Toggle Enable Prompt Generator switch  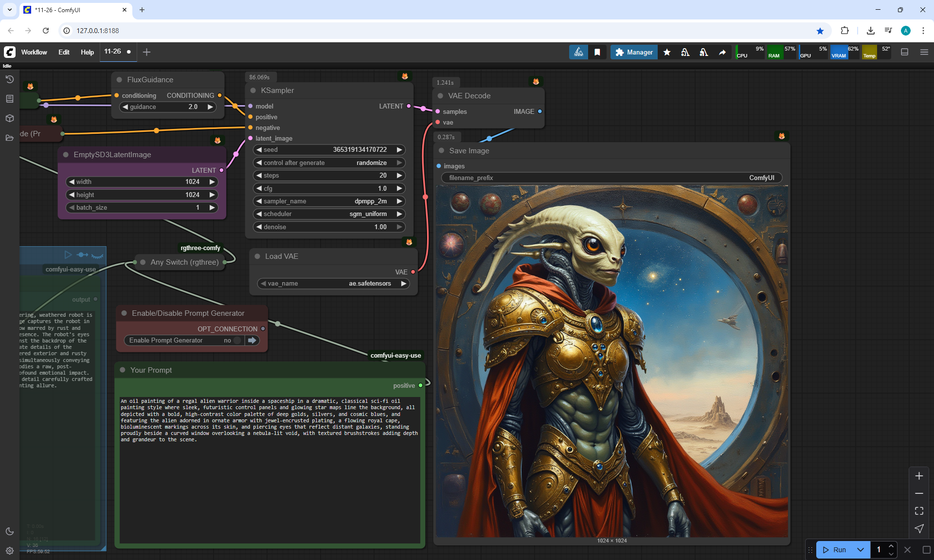237,341
